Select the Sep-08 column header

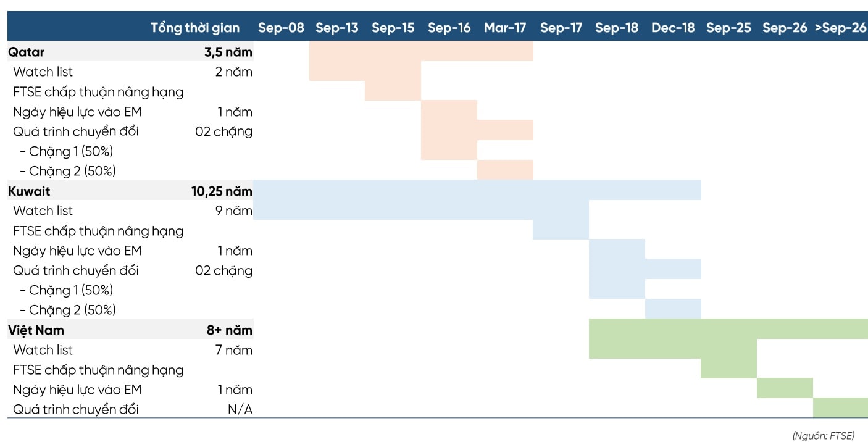click(281, 28)
